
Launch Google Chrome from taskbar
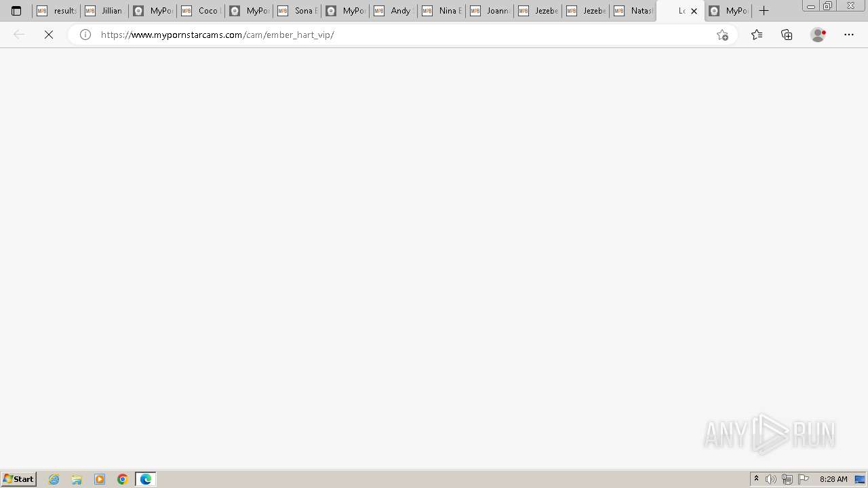123,479
